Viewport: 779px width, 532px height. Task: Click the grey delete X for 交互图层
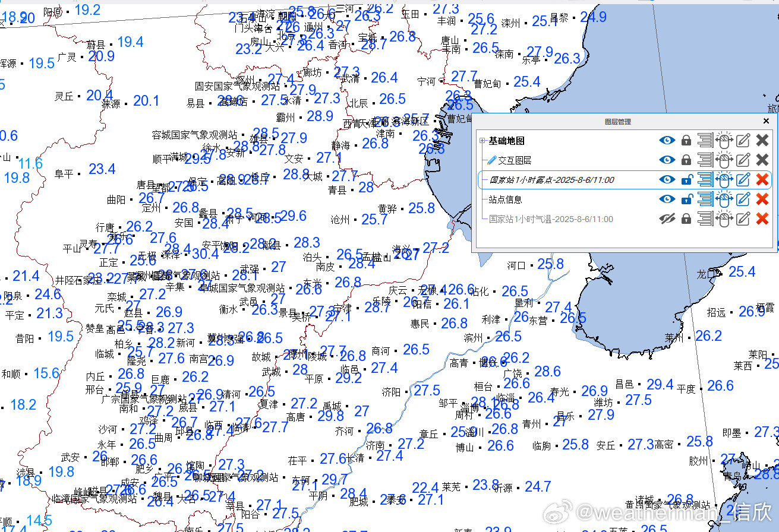click(762, 160)
